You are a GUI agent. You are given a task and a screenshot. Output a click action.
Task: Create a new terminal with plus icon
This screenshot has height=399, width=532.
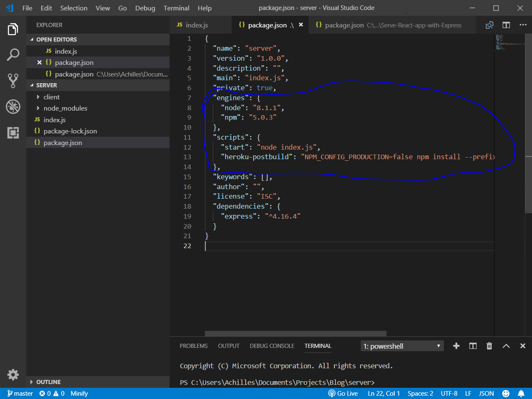click(456, 346)
